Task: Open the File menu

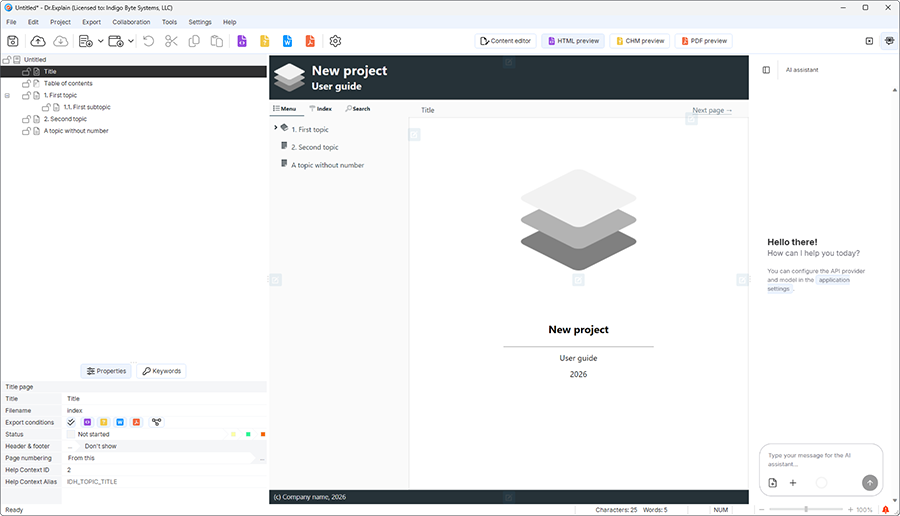Action: [x=11, y=22]
